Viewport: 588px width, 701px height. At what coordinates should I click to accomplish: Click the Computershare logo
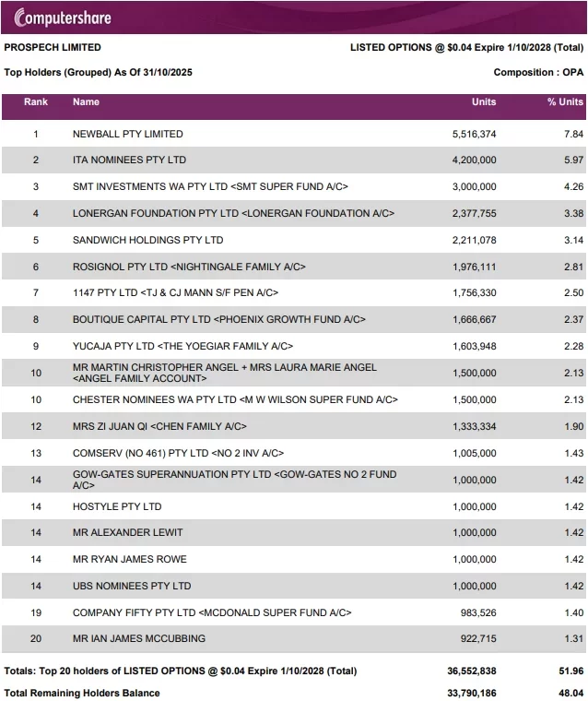62,17
